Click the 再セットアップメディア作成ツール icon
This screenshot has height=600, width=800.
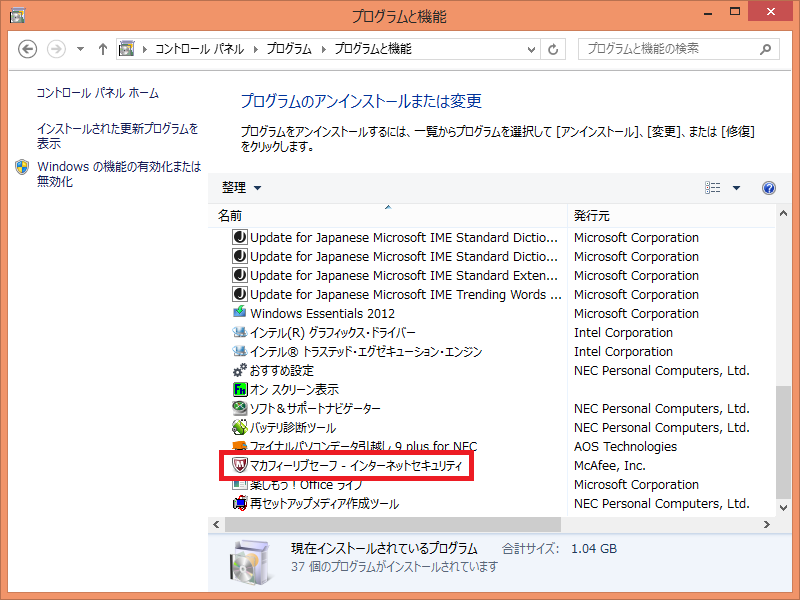pos(238,503)
